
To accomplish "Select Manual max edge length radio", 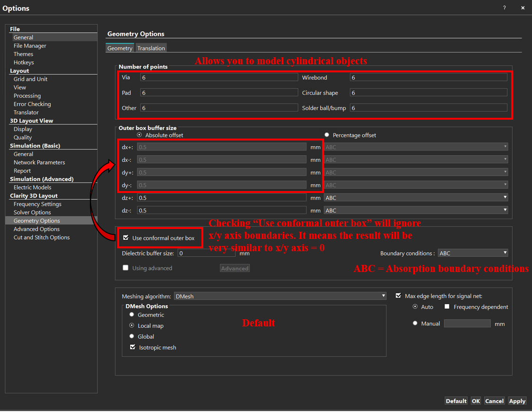I will point(415,324).
